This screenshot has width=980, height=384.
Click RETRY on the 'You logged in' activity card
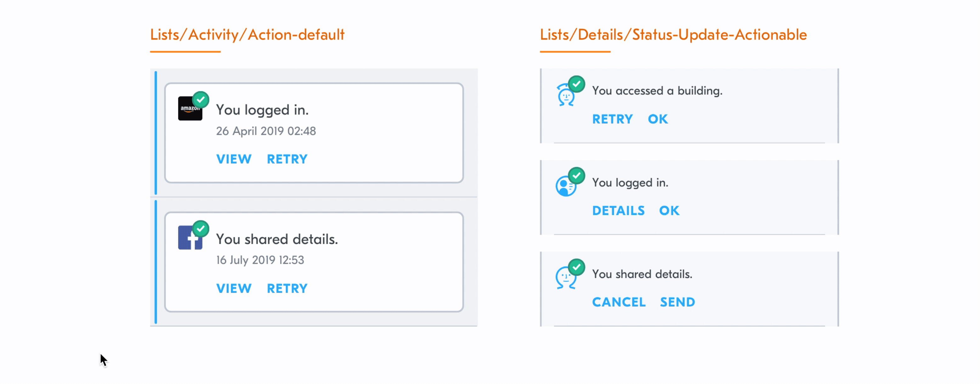287,159
